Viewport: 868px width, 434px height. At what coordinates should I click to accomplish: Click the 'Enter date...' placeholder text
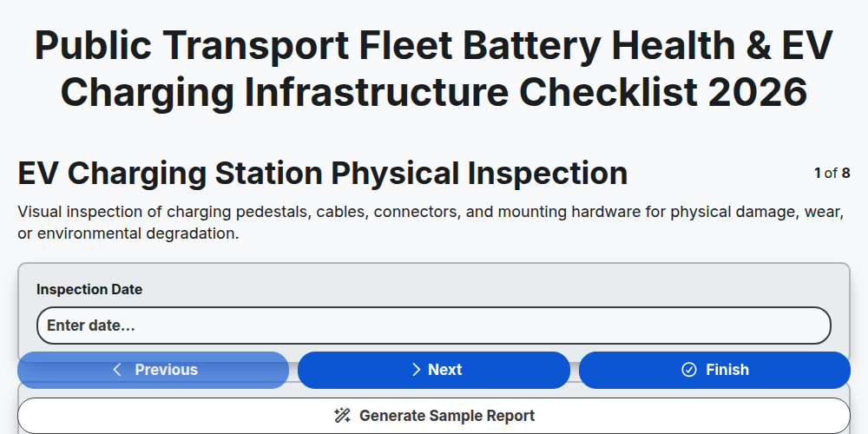[91, 325]
